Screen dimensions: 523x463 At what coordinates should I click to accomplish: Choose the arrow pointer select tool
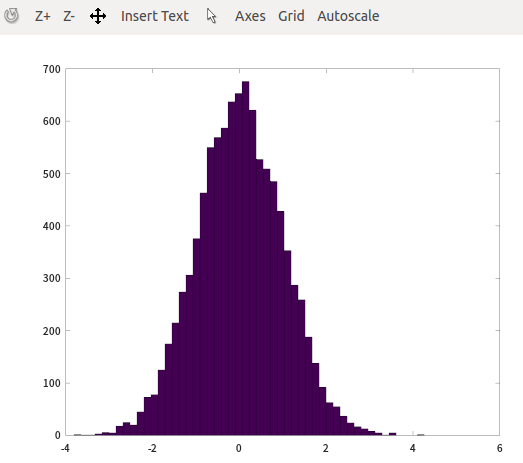pos(211,16)
